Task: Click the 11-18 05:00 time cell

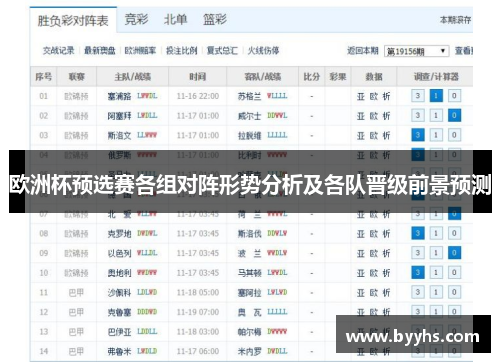Action: 198,293
